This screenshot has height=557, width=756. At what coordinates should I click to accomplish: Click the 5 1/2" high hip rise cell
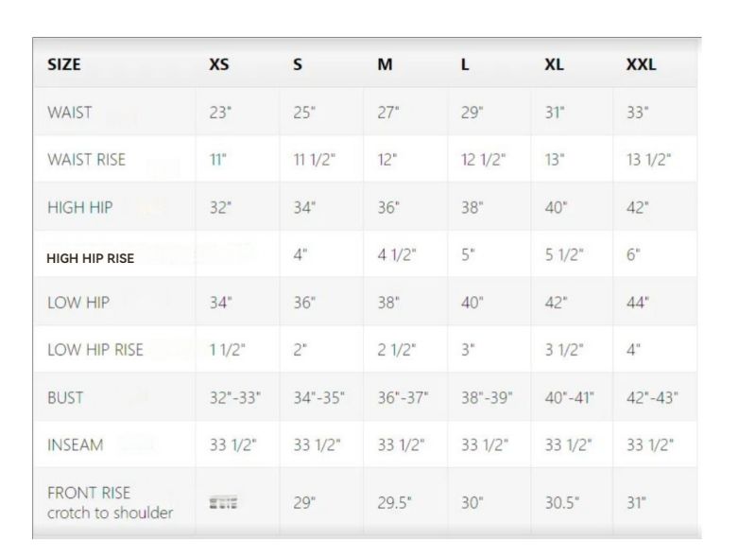(563, 254)
